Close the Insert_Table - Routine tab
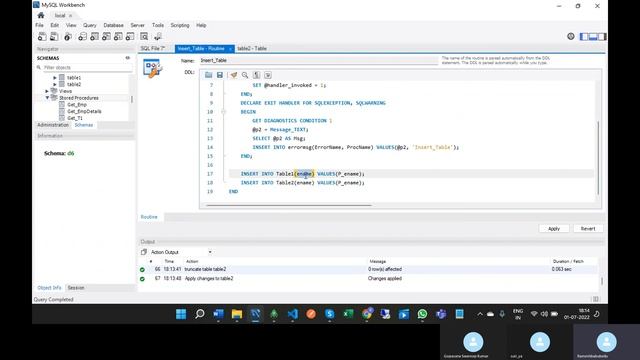The height and width of the screenshot is (360, 640). click(230, 49)
